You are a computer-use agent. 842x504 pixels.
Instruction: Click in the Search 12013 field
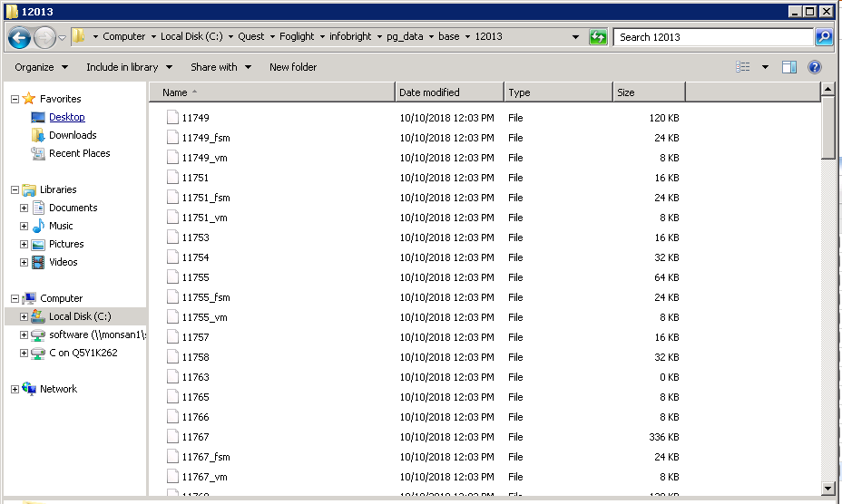coord(712,37)
